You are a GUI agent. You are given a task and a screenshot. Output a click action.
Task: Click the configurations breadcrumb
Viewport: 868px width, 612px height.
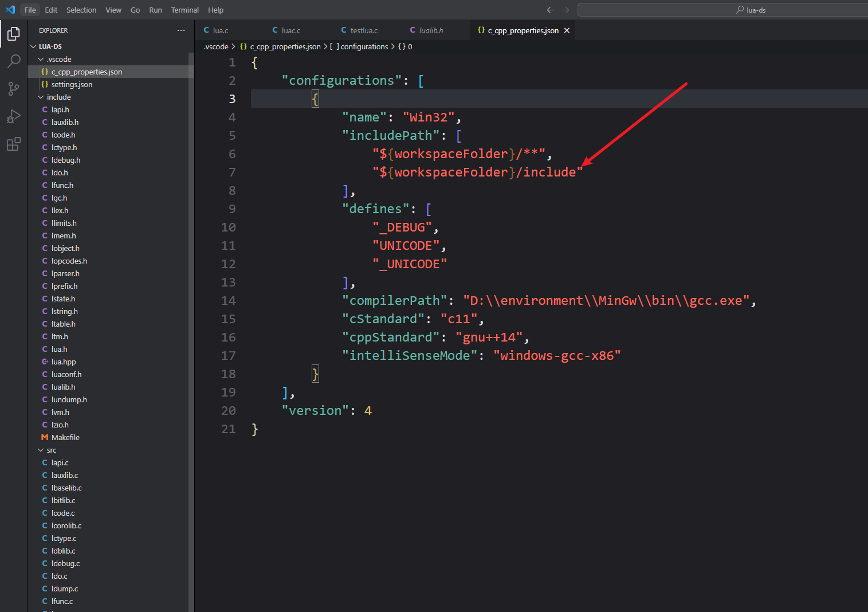pos(364,46)
